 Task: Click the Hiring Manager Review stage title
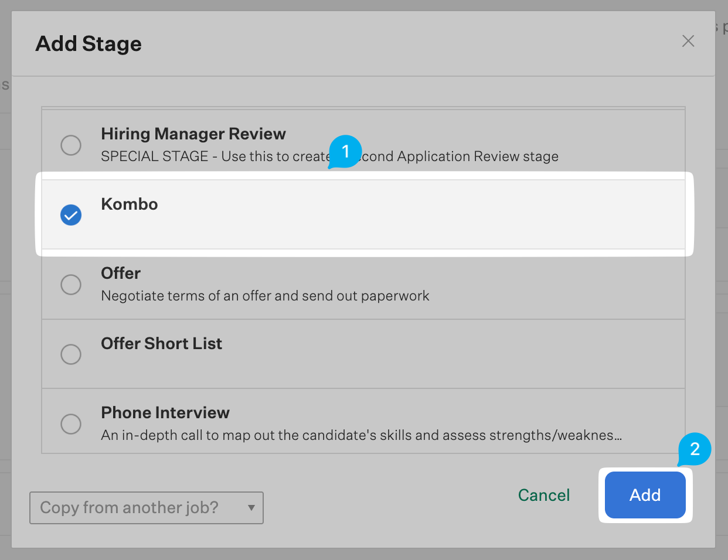[193, 134]
